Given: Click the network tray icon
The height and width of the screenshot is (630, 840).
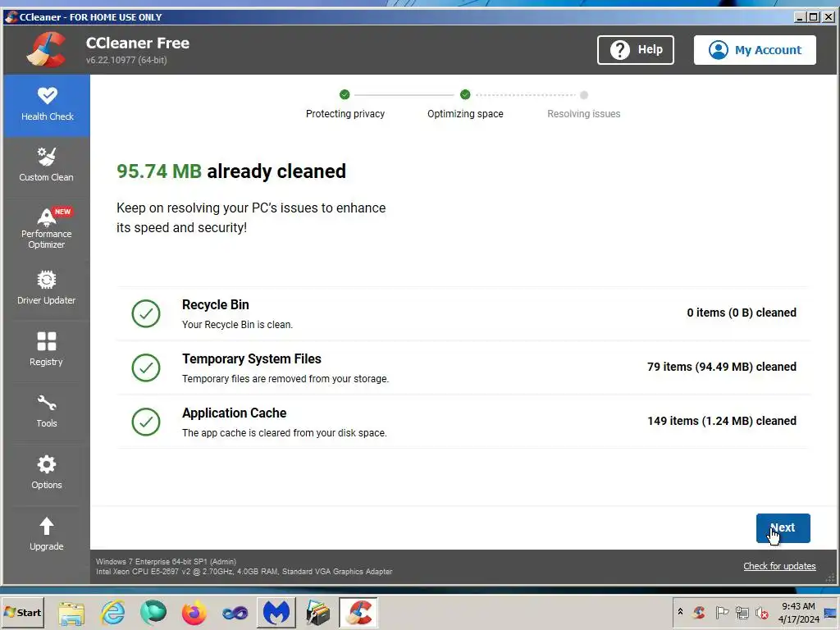Looking at the screenshot, I should (742, 612).
